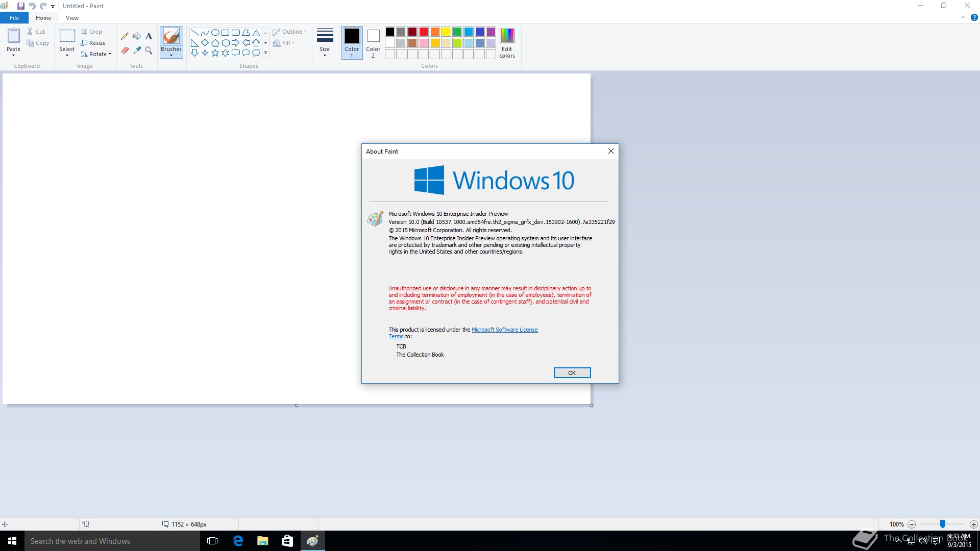Click the Save icon in quick access toolbar

pos(21,6)
